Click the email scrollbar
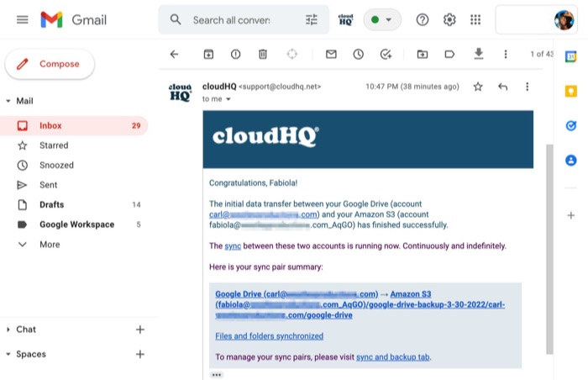 (549, 249)
